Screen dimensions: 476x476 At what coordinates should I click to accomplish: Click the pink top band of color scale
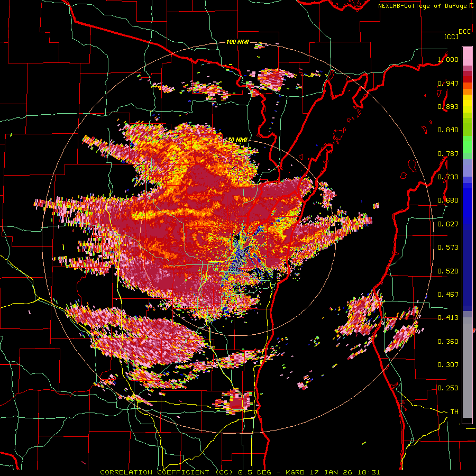[x=467, y=56]
